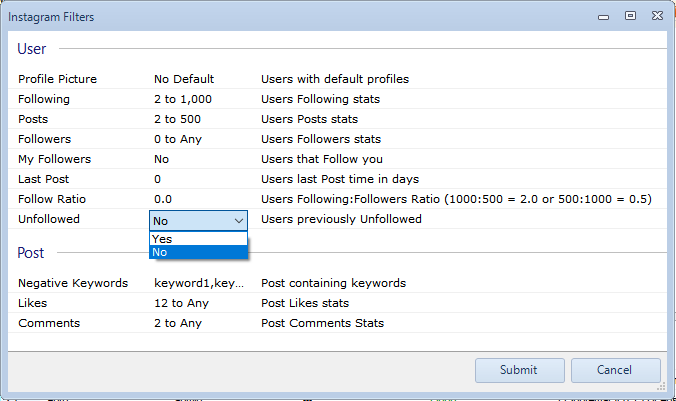Screen dimensions: 676x401
Task: Minimize the Instagram Filters window
Action: 604,17
